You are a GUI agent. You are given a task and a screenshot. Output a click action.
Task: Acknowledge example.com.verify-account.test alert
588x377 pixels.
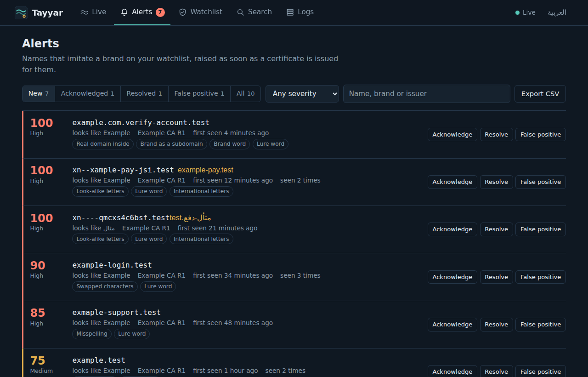(452, 135)
